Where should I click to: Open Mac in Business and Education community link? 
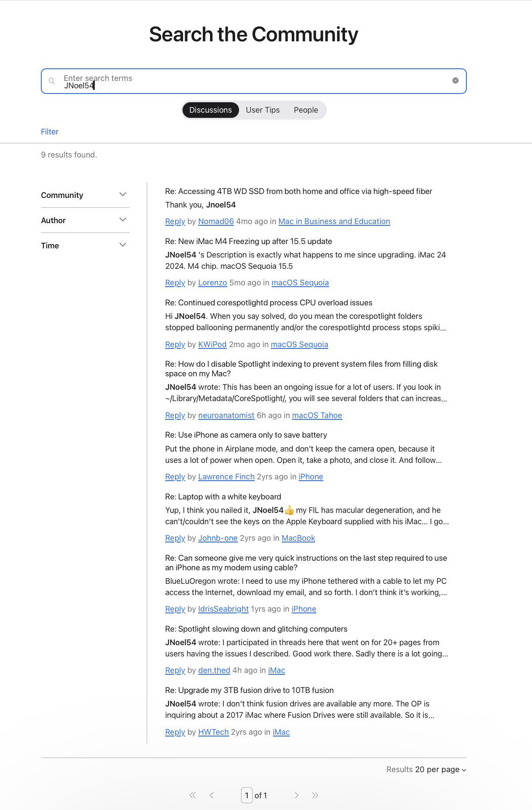(x=334, y=221)
